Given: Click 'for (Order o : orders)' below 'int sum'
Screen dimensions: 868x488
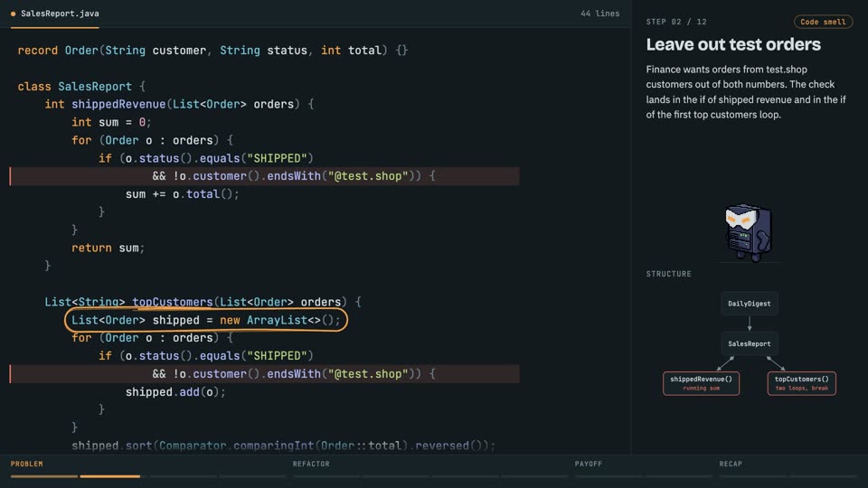Looking at the screenshot, I should pos(152,141).
